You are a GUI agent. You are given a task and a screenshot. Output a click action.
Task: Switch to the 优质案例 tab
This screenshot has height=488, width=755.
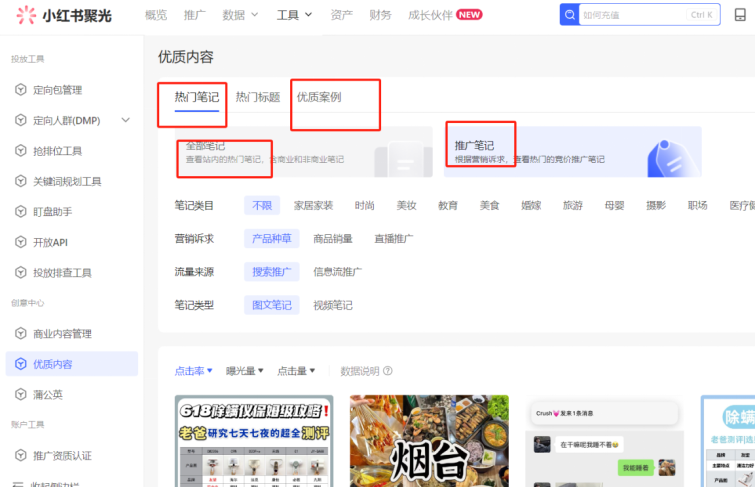click(319, 97)
